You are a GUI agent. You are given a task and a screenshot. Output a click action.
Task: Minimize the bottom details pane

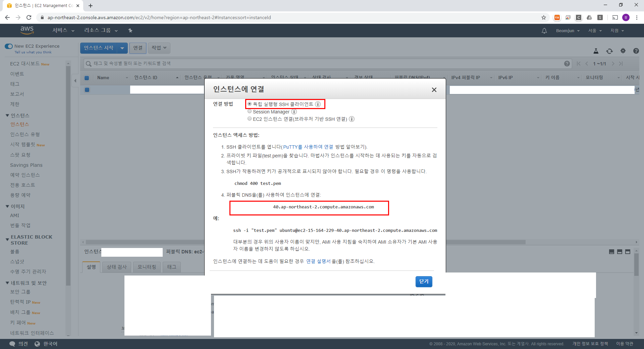coord(611,252)
